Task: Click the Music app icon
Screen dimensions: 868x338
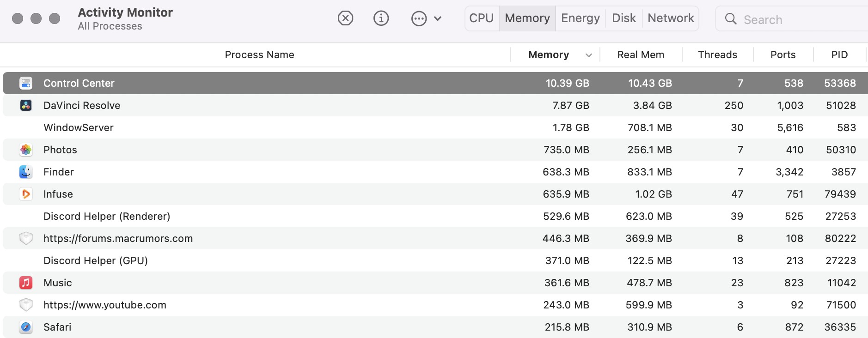Action: click(26, 283)
